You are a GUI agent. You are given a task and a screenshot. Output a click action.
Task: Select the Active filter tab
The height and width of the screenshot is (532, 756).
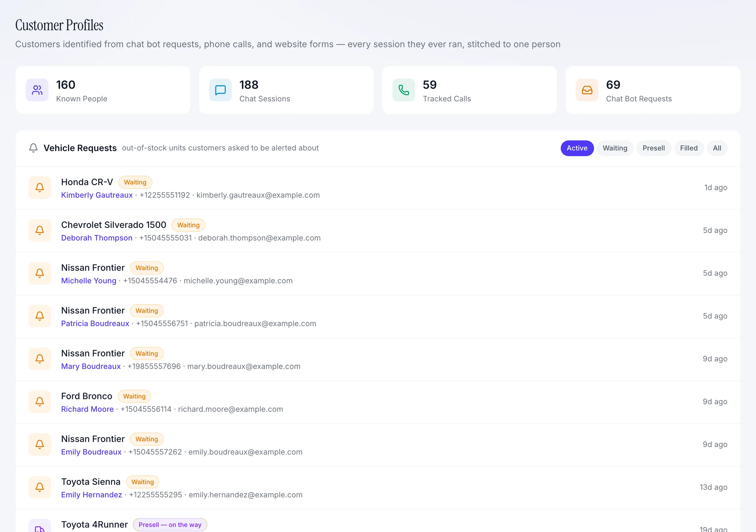(x=577, y=148)
